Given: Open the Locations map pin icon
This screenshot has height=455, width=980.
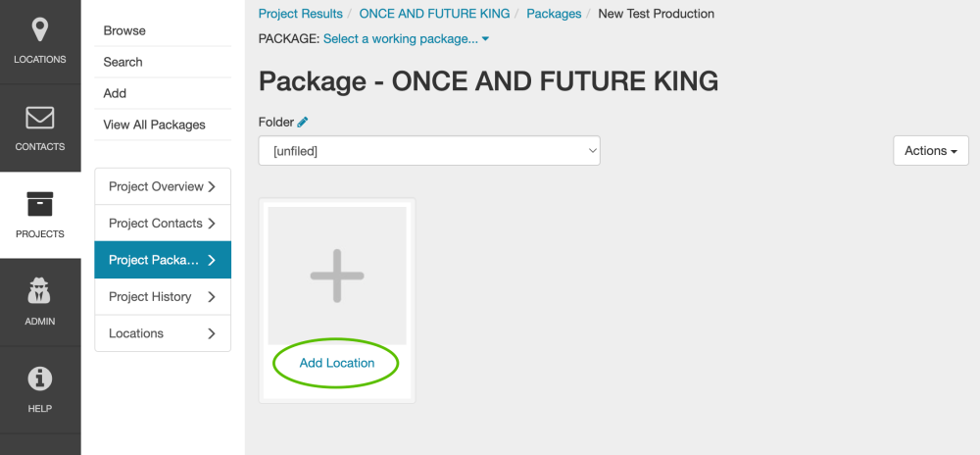Looking at the screenshot, I should click(x=39, y=30).
